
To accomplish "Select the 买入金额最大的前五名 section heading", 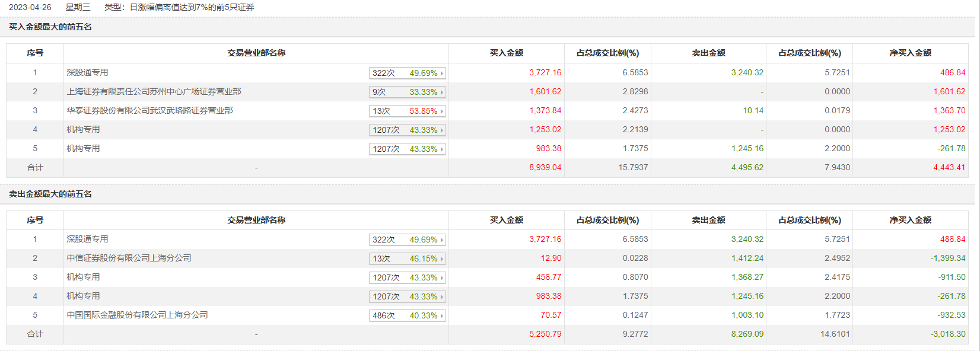I will tap(50, 27).
